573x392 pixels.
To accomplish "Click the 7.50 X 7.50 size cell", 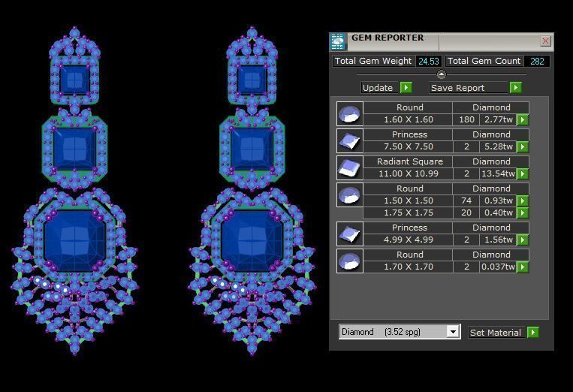I will (x=409, y=146).
